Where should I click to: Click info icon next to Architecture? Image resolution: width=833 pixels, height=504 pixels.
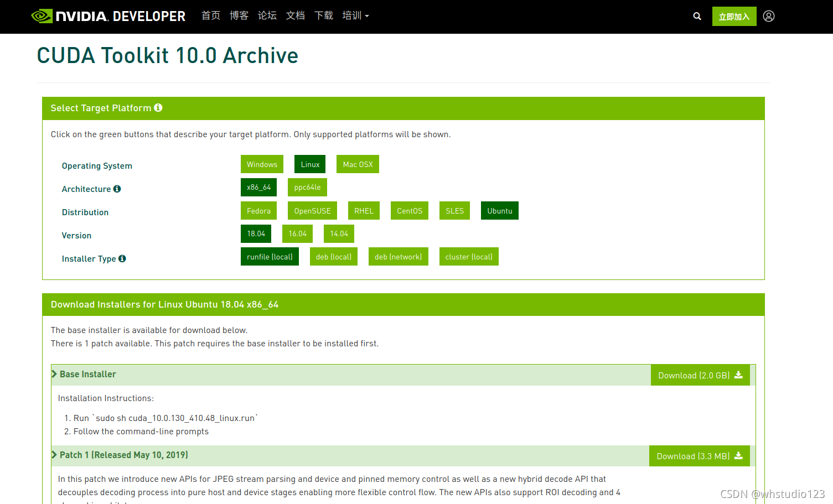(x=117, y=189)
